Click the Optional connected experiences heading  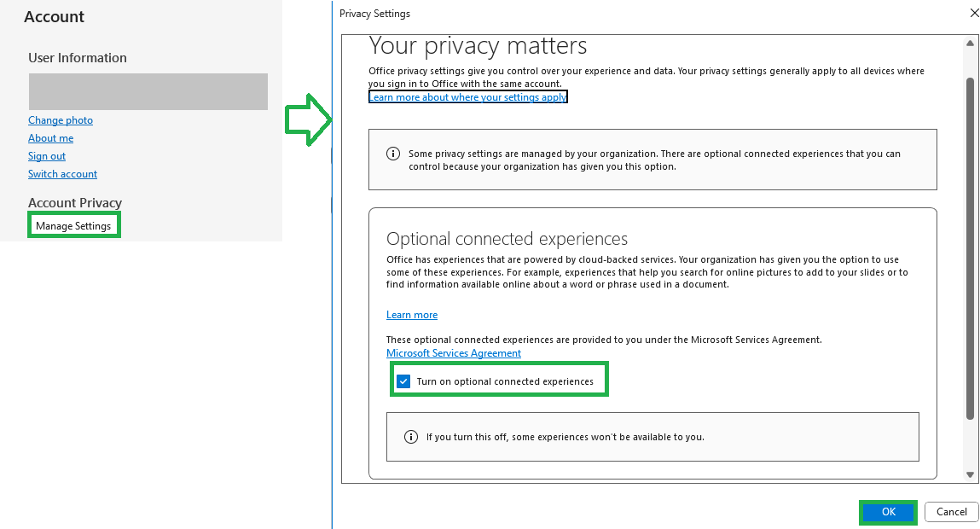click(507, 239)
